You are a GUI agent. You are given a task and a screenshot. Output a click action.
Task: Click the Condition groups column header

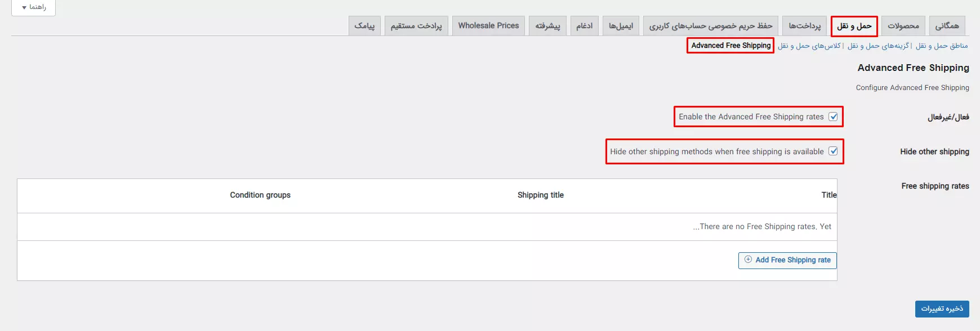point(260,195)
